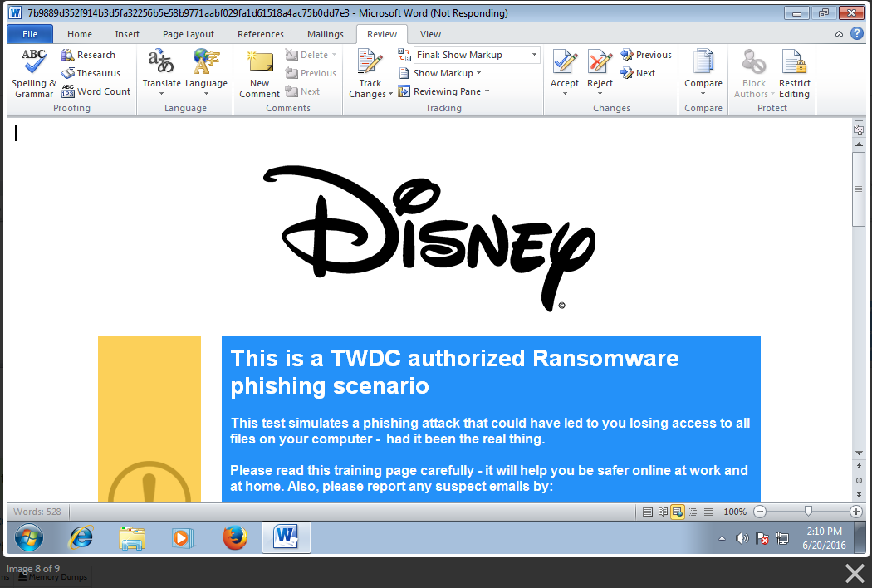The height and width of the screenshot is (588, 872).
Task: Go to Previous comment
Action: click(x=311, y=73)
